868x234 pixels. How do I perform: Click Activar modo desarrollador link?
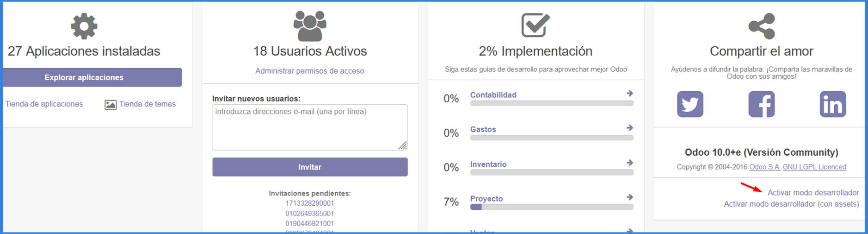point(813,193)
